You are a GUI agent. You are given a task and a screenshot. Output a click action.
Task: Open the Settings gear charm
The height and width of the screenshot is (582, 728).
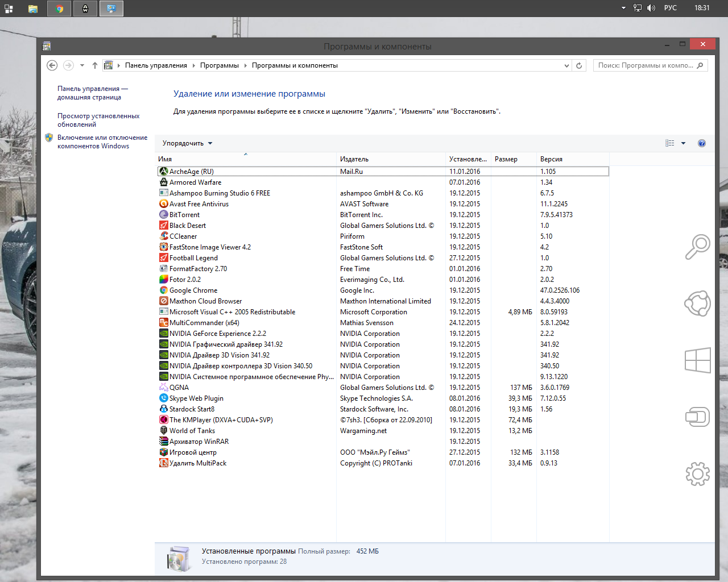(697, 473)
